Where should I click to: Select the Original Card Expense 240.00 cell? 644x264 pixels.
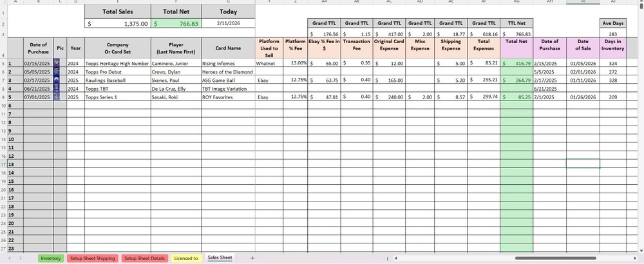pos(390,97)
